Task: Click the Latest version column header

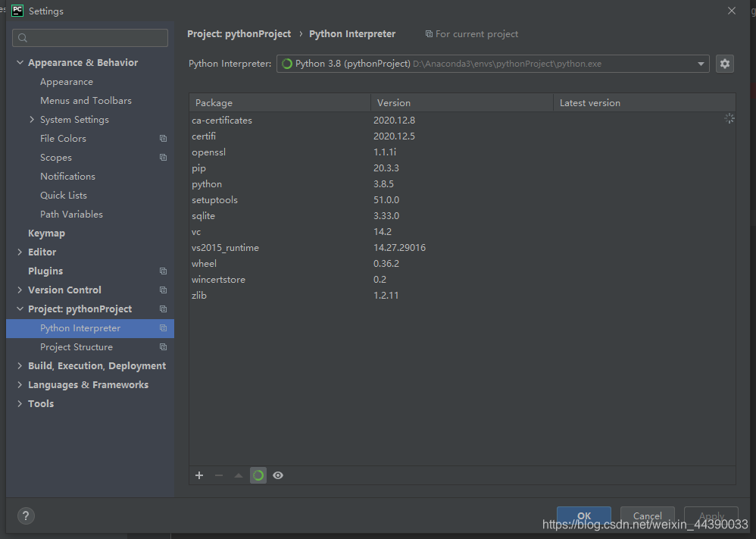Action: tap(644, 103)
